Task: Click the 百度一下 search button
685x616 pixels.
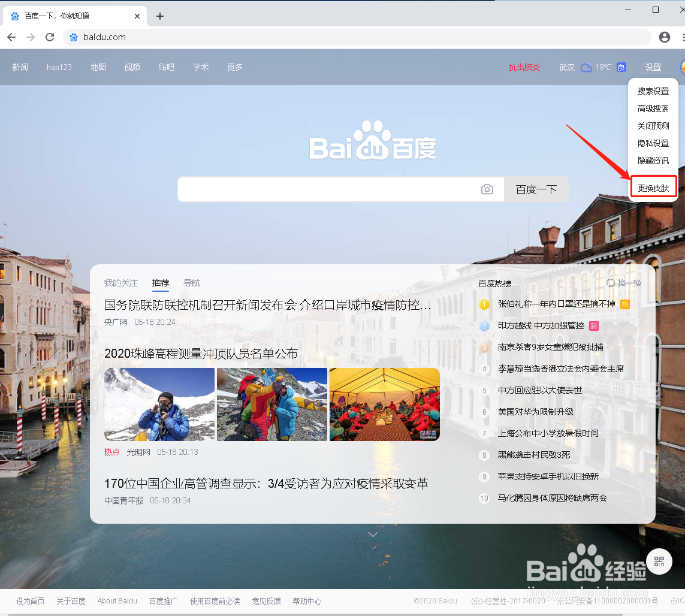Action: (x=536, y=189)
